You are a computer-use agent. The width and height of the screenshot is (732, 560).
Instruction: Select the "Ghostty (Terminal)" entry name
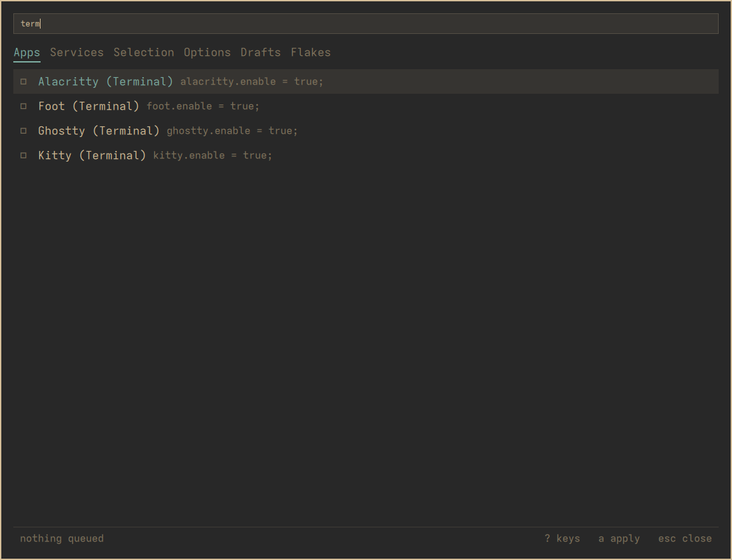pos(99,131)
